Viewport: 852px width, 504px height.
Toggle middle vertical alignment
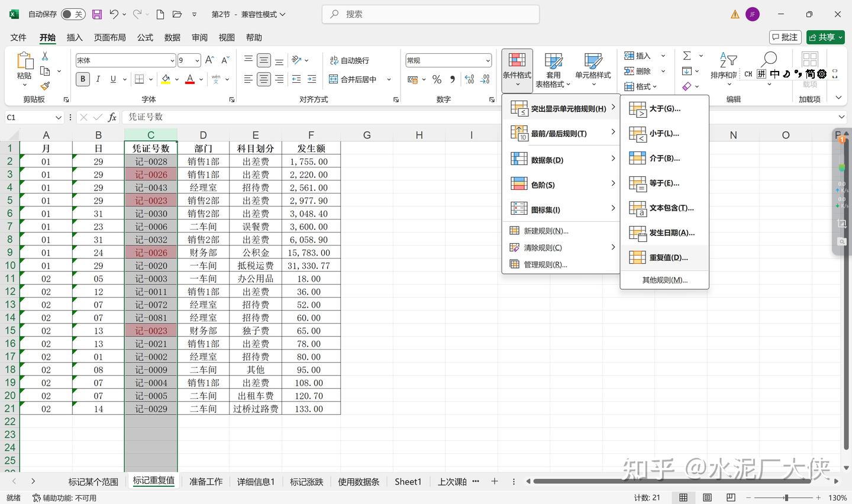pos(264,60)
